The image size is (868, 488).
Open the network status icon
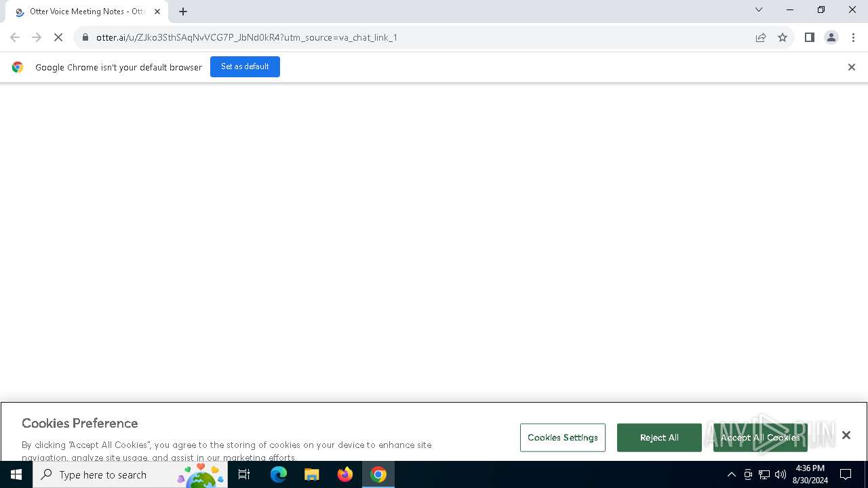pos(764,474)
